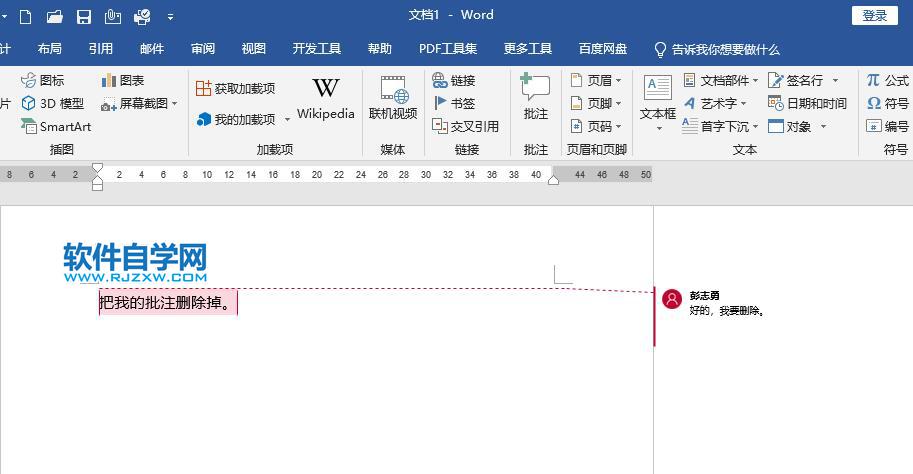Image resolution: width=913 pixels, height=474 pixels.
Task: Insert 日期和时间 date and time
Action: [807, 104]
